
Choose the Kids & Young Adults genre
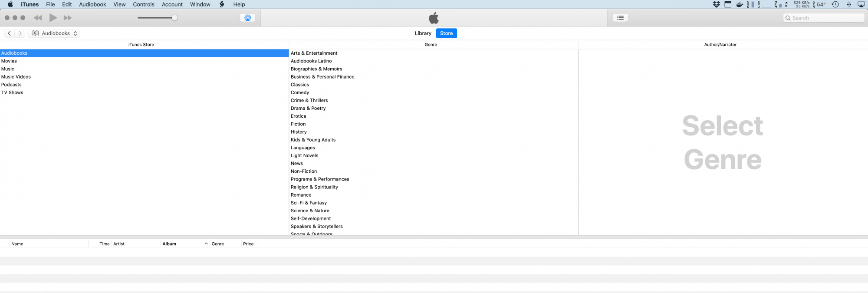coord(434,140)
